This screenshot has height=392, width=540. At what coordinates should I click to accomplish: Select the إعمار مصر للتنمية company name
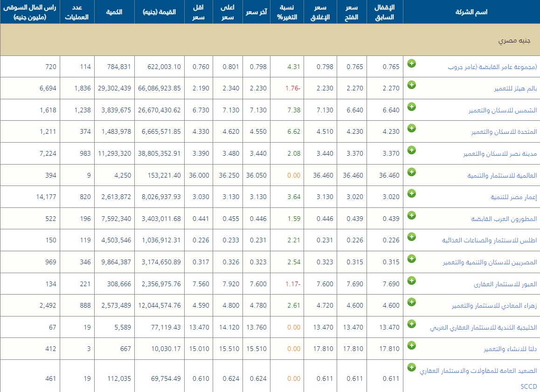click(x=514, y=197)
